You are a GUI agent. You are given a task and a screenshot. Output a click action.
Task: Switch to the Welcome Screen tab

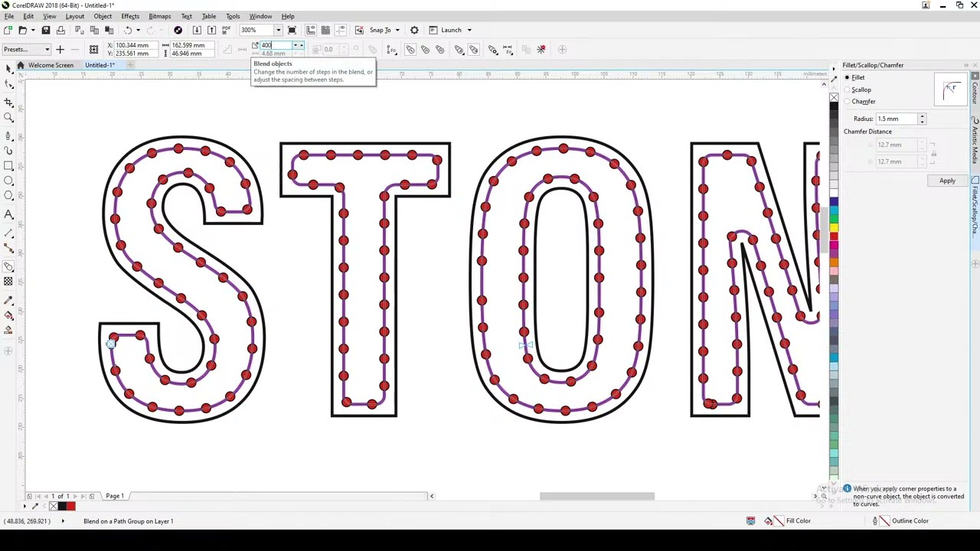(51, 65)
